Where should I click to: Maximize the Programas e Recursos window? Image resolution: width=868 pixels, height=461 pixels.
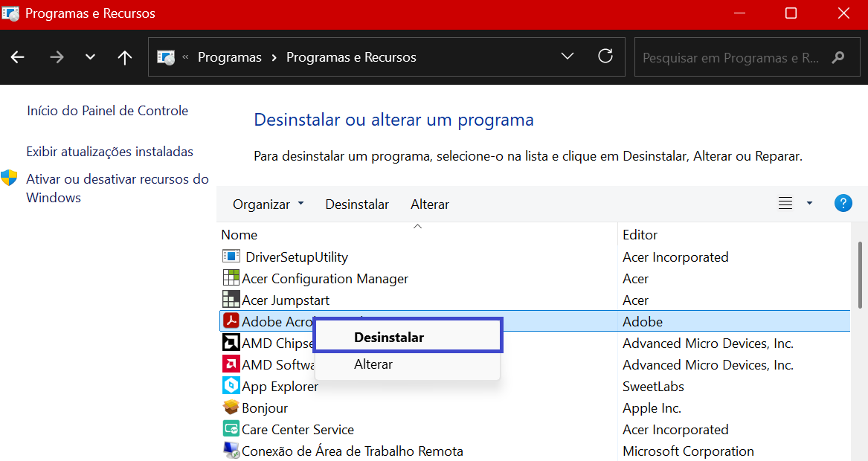[x=791, y=13]
